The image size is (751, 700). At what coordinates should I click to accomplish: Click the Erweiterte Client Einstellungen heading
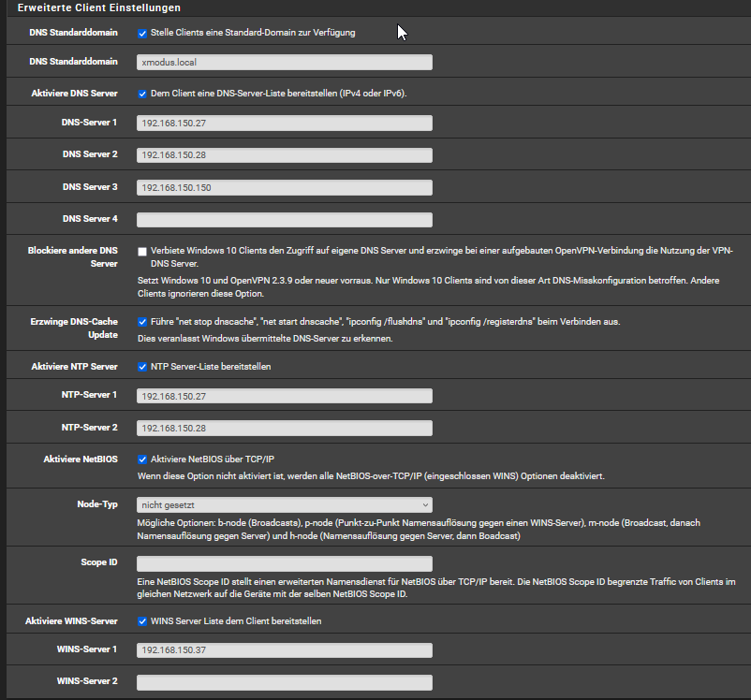click(x=99, y=7)
